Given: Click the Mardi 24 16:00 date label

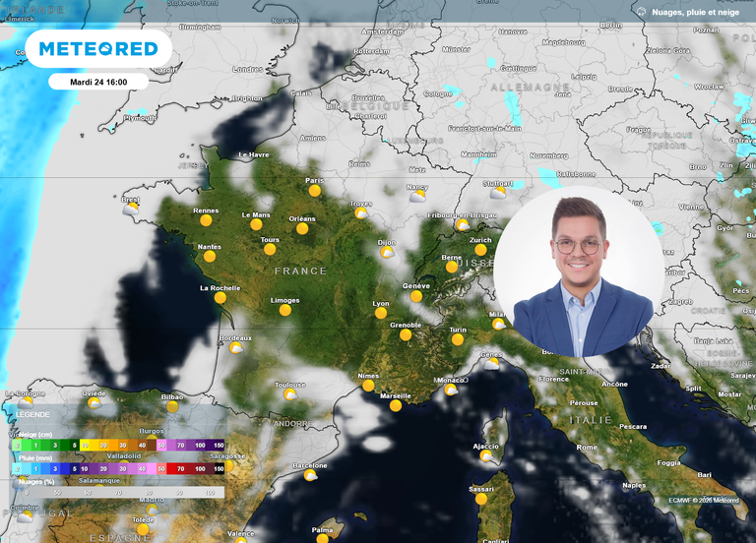Looking at the screenshot, I should (x=96, y=83).
